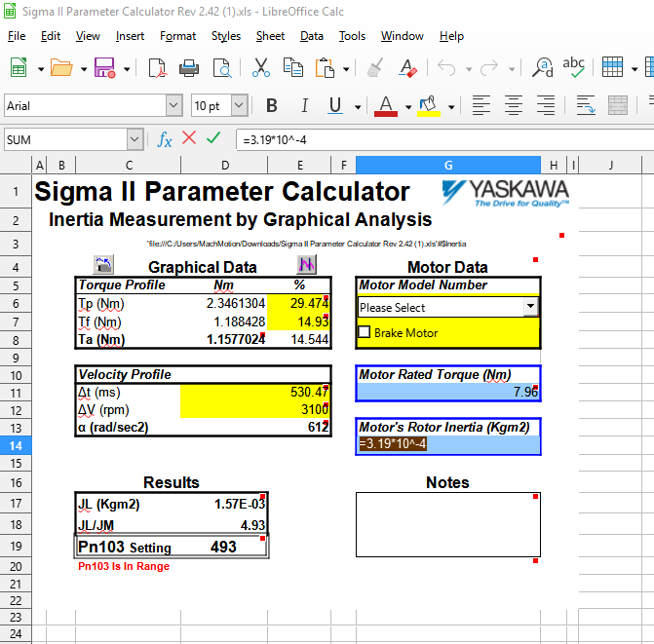This screenshot has height=644, width=654.
Task: Open file with folder icon
Action: (61, 67)
